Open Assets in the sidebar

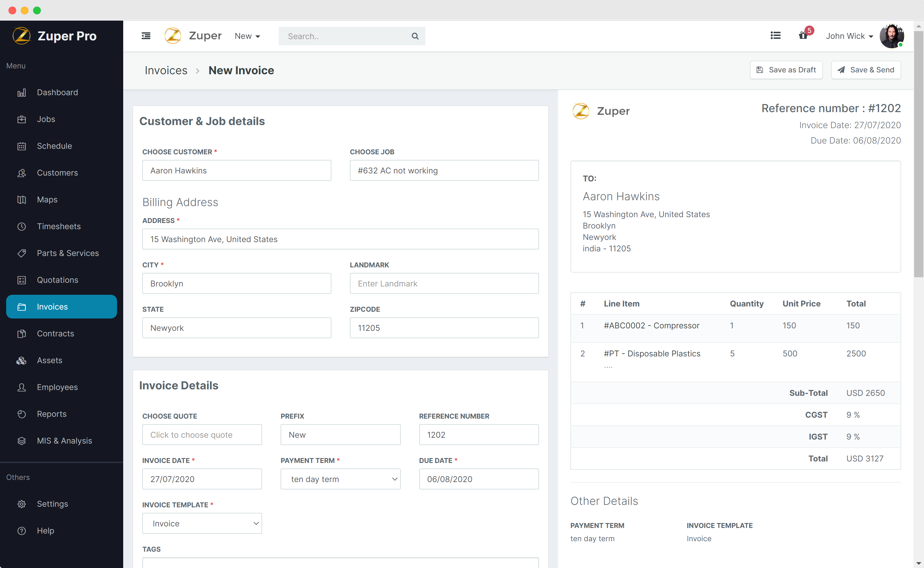click(49, 360)
